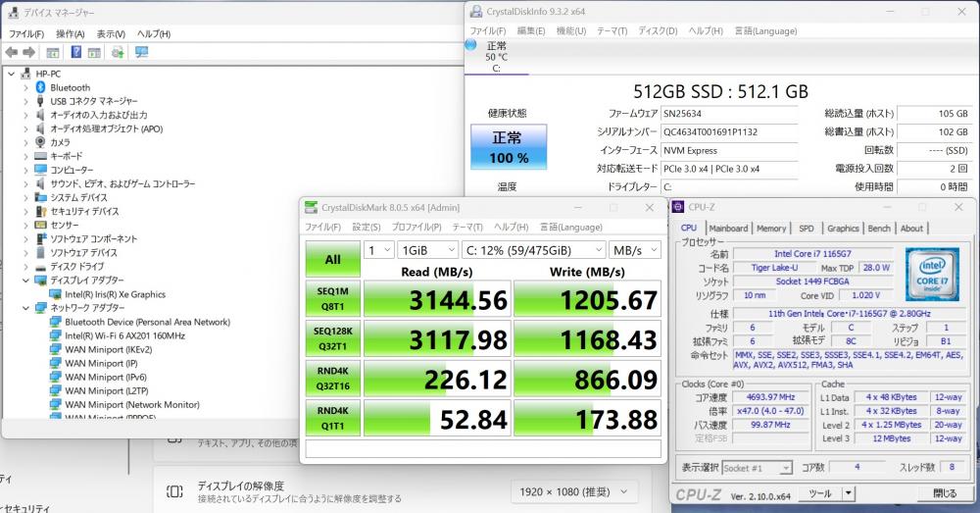Click the Intel Core i7 logo in CPU-Z
The height and width of the screenshot is (513, 980).
[931, 274]
